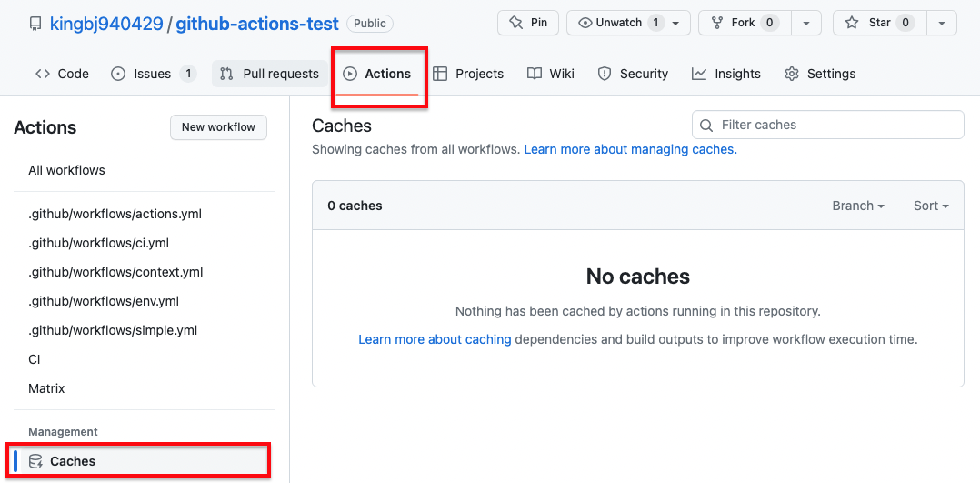Image resolution: width=980 pixels, height=483 pixels.
Task: Open the Security tab
Action: tap(633, 74)
